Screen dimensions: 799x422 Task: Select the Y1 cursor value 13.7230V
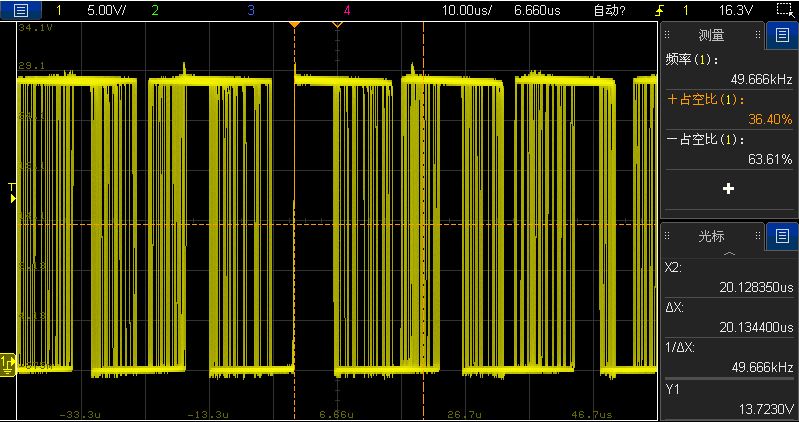click(x=766, y=408)
